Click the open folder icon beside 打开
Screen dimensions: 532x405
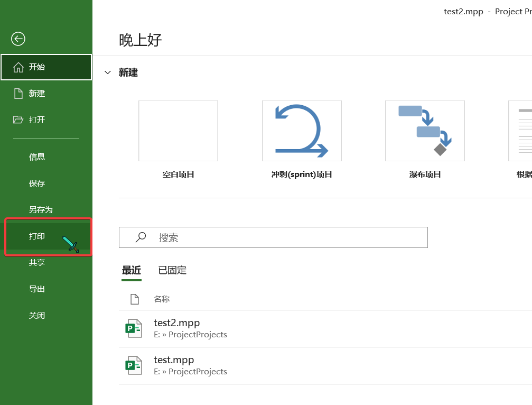[x=18, y=120]
